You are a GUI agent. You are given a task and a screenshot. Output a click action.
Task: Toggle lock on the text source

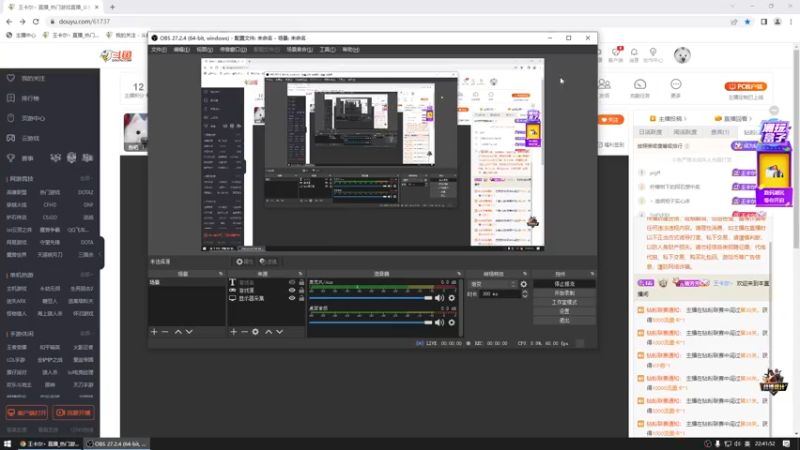[301, 282]
